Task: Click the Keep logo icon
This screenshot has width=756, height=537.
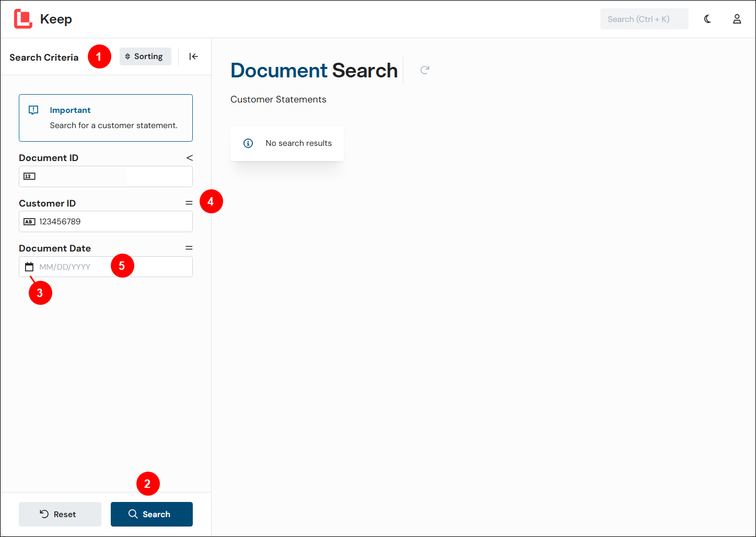Action: [23, 19]
